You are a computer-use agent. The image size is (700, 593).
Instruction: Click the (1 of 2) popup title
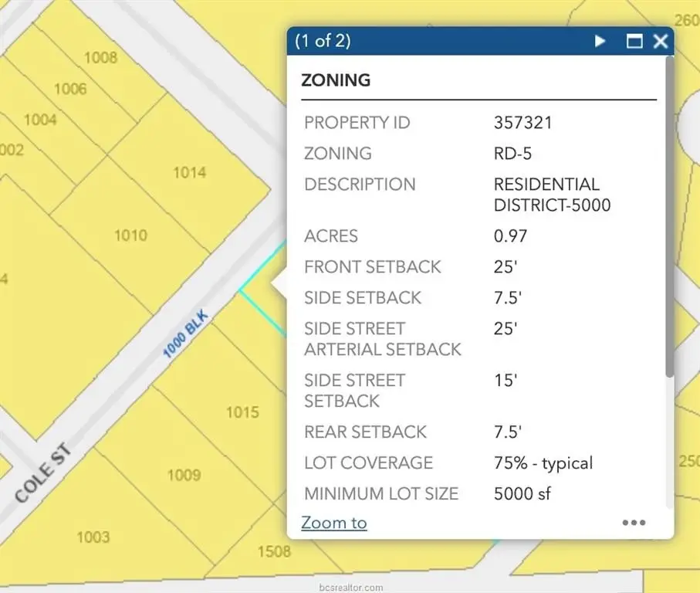[323, 42]
